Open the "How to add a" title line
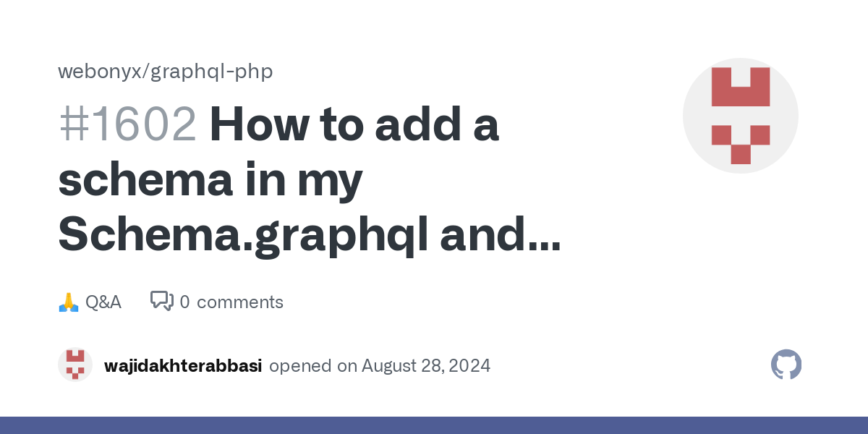Image resolution: width=868 pixels, height=434 pixels. coord(354,124)
